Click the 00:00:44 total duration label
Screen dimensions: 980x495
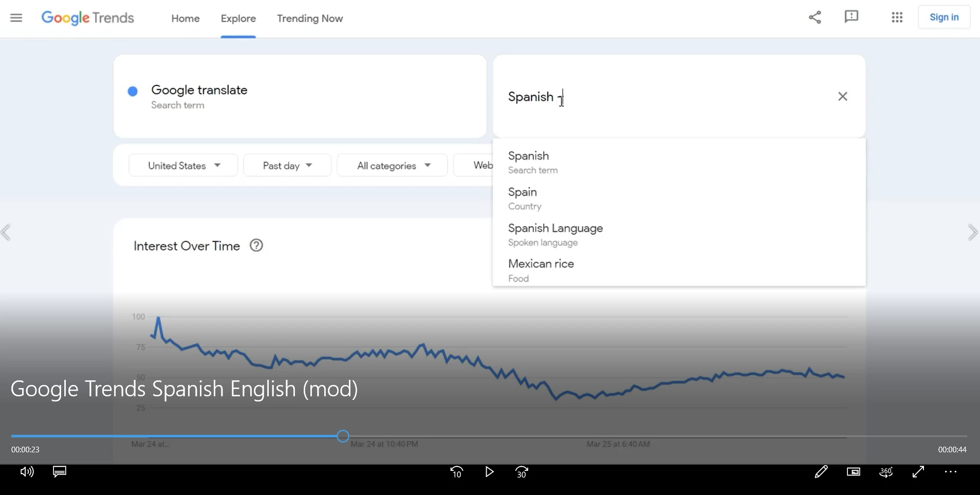(x=952, y=450)
